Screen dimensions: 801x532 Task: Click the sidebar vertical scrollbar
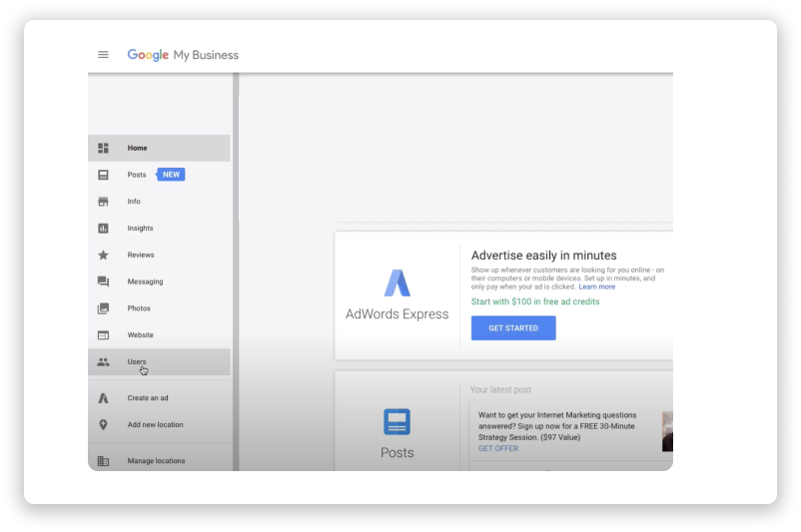click(236, 271)
